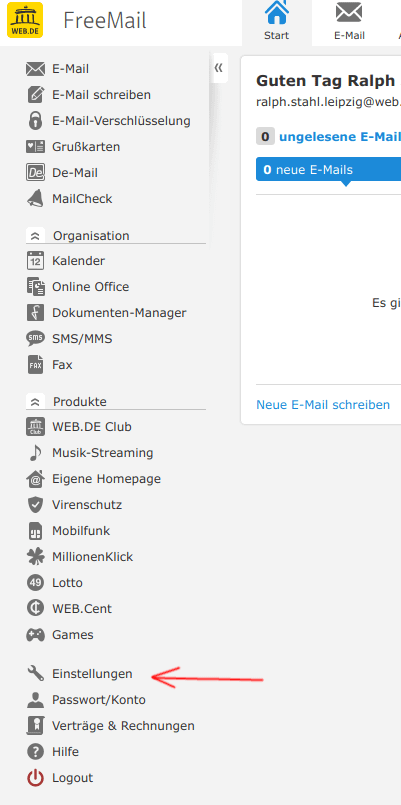Viewport: 401px width, 805px height.
Task: Click the Grußkarten card icon
Action: coord(35,147)
